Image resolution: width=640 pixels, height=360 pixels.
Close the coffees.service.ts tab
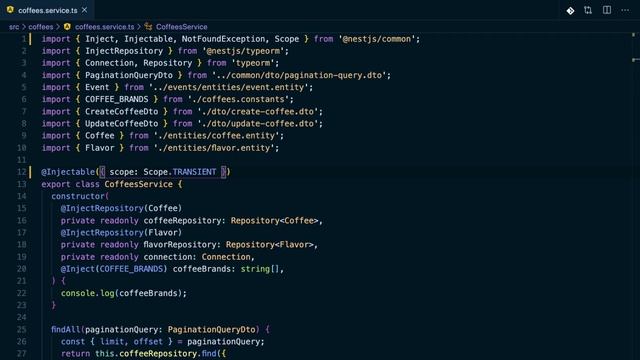(x=84, y=10)
